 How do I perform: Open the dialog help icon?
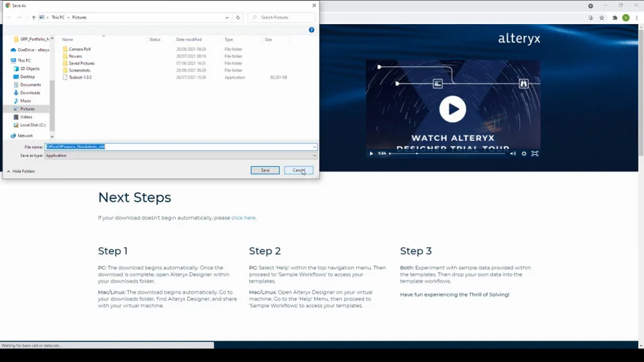[311, 29]
